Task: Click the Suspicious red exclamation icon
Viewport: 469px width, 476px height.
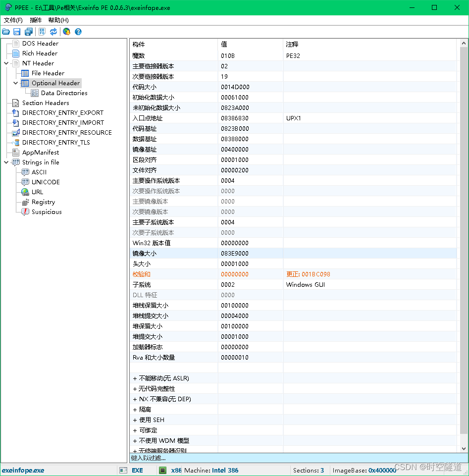Action: coord(25,212)
